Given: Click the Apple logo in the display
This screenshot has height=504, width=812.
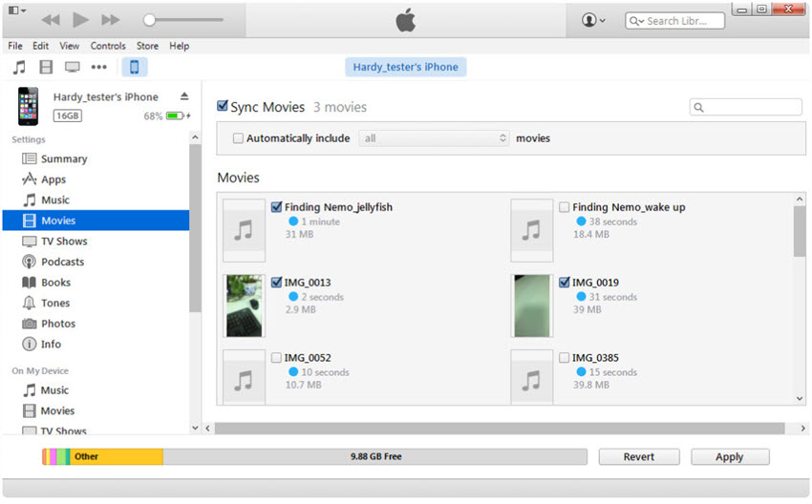Looking at the screenshot, I should (x=405, y=20).
